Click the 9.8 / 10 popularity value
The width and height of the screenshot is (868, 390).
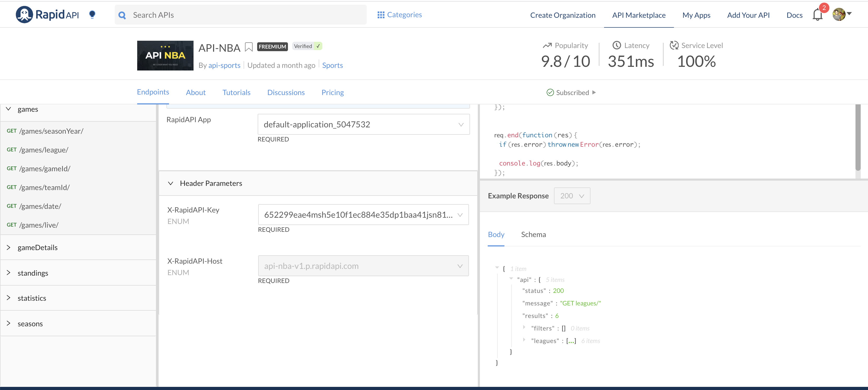[x=565, y=61]
